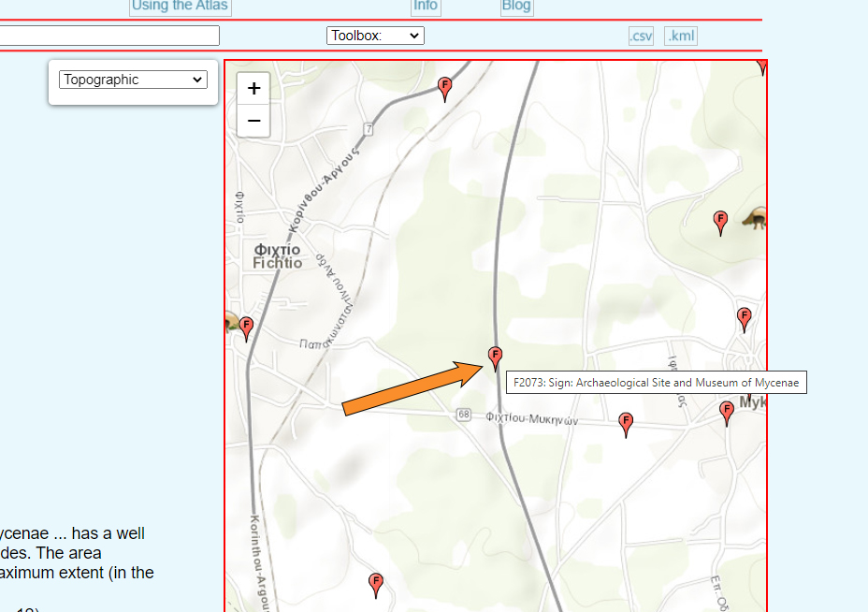Go to the Blog page
Screen dimensions: 868x612
[516, 6]
